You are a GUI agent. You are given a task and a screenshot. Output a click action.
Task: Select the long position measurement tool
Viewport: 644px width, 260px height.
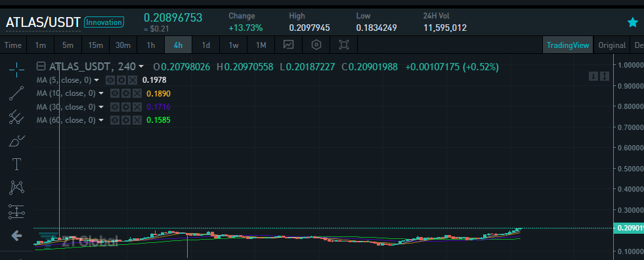point(16,211)
